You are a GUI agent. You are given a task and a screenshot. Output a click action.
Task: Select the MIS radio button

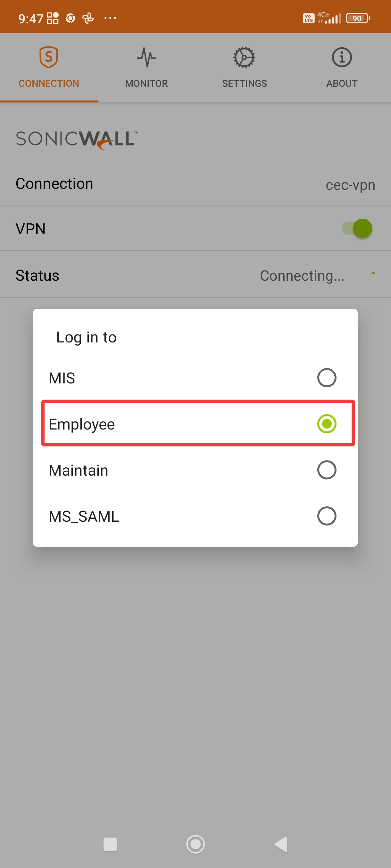click(327, 378)
